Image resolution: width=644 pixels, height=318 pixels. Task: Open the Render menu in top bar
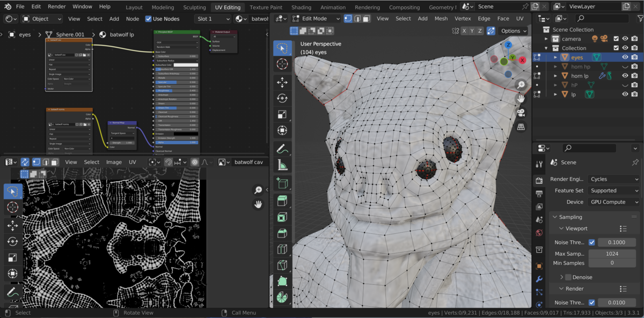click(56, 7)
